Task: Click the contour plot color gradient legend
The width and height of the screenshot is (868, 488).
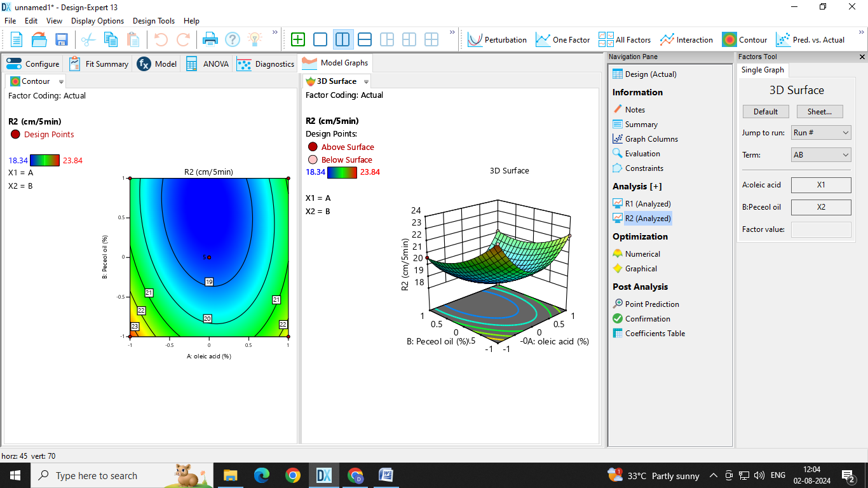Action: click(x=44, y=160)
